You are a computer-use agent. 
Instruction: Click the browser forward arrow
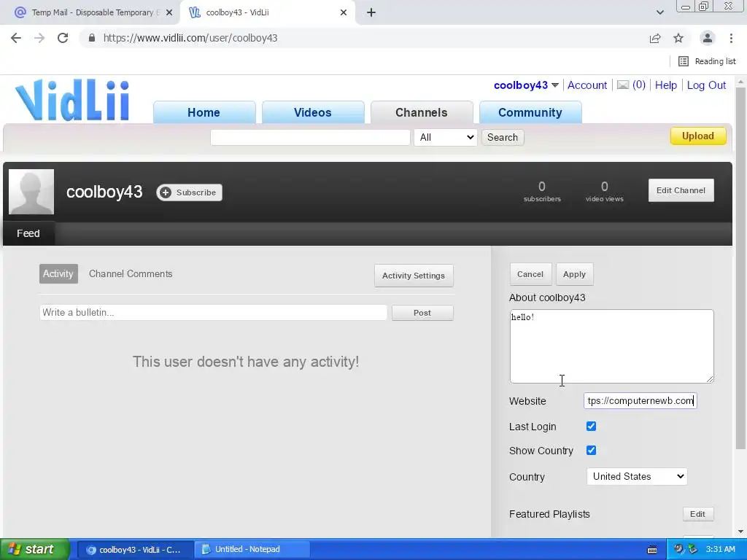(x=39, y=38)
